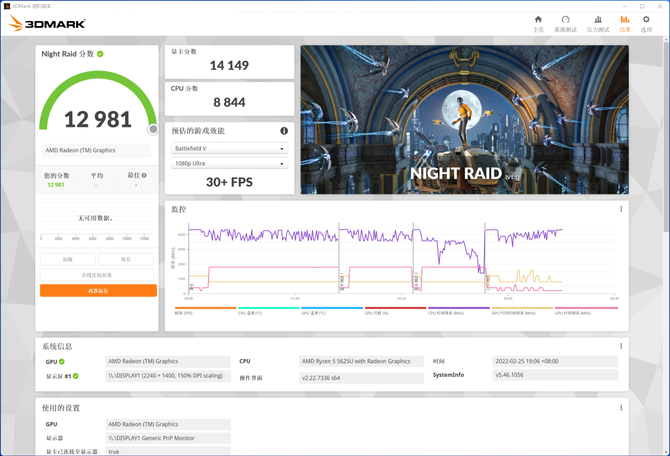Open the settings-used panel three-dot menu
Screen dimensions: 670x456
tap(621, 408)
